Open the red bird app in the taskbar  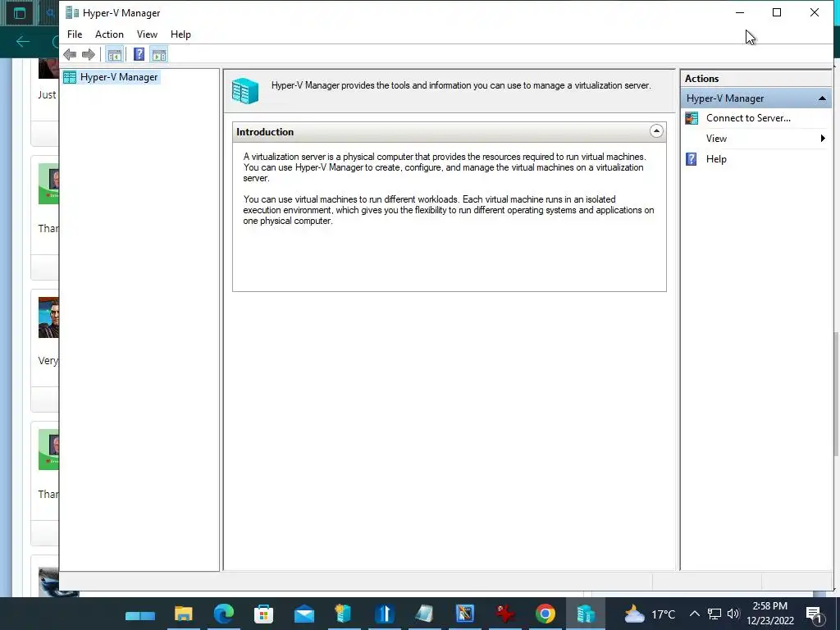[504, 614]
